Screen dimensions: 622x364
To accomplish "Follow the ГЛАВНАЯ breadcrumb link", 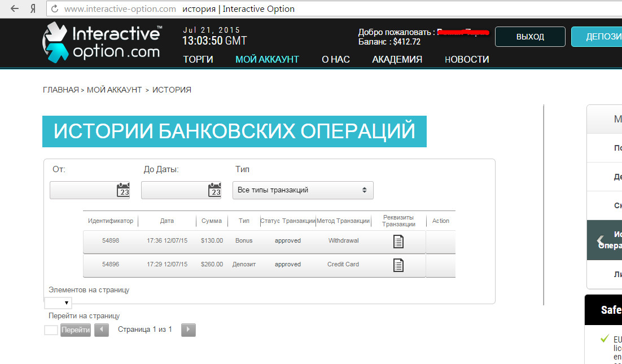I will (x=61, y=90).
